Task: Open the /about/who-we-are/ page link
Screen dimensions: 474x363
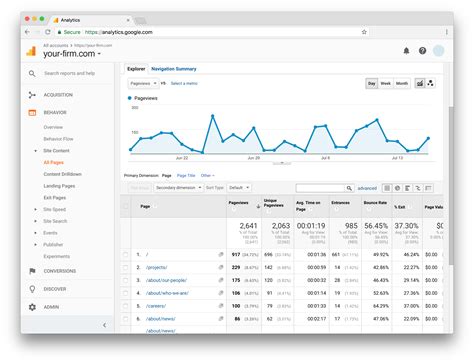Action: click(167, 293)
